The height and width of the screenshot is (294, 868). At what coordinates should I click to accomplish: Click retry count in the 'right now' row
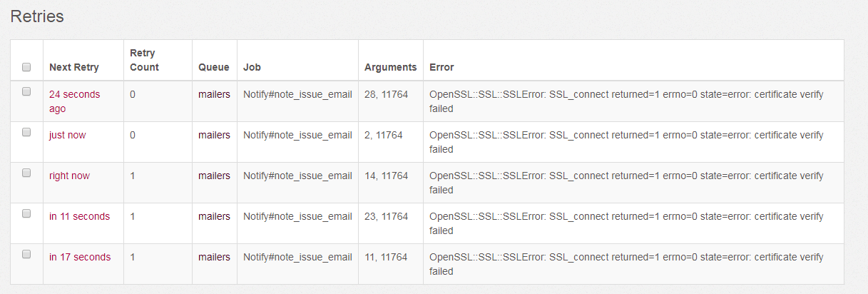(x=133, y=176)
